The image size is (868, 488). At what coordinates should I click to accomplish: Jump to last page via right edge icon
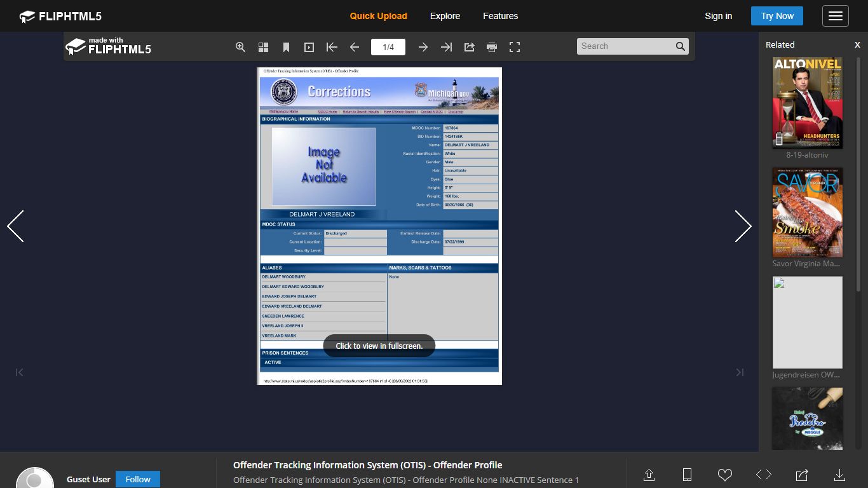pyautogui.click(x=740, y=372)
